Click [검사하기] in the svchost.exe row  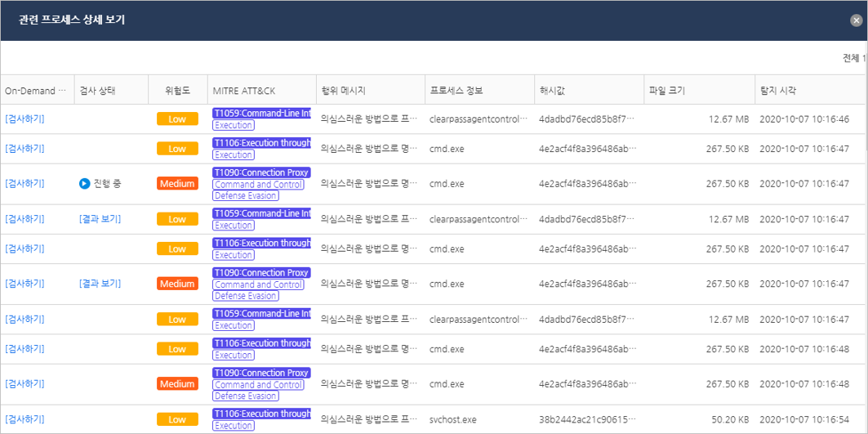pos(24,419)
